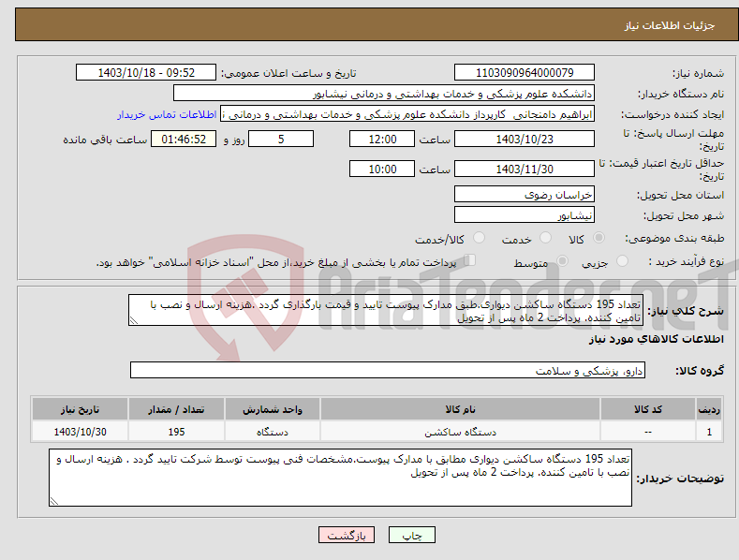The width and height of the screenshot is (739, 560).
Task: Click the جزئیات اطلاعات نیاز page header
Action: (x=670, y=25)
